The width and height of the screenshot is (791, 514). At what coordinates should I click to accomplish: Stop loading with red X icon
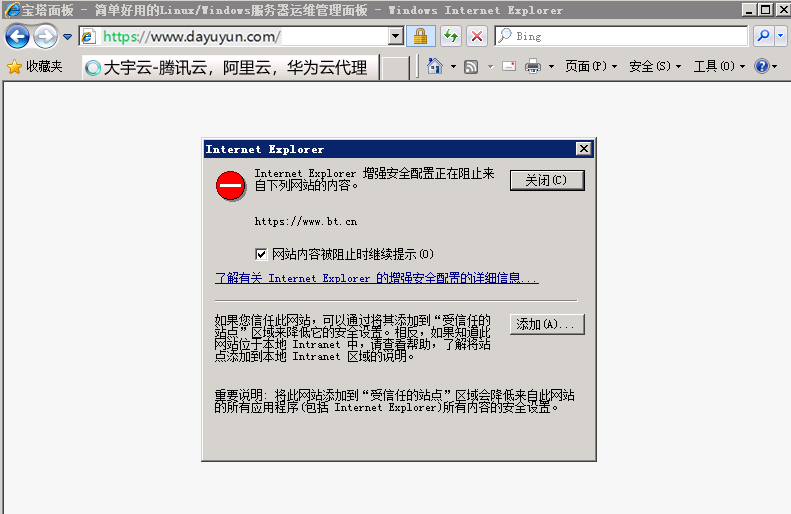click(x=476, y=36)
